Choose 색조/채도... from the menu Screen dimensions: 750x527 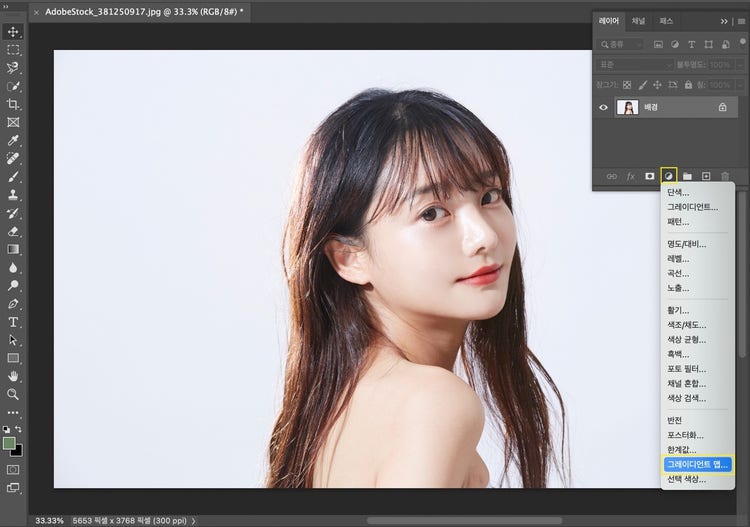[x=687, y=325]
